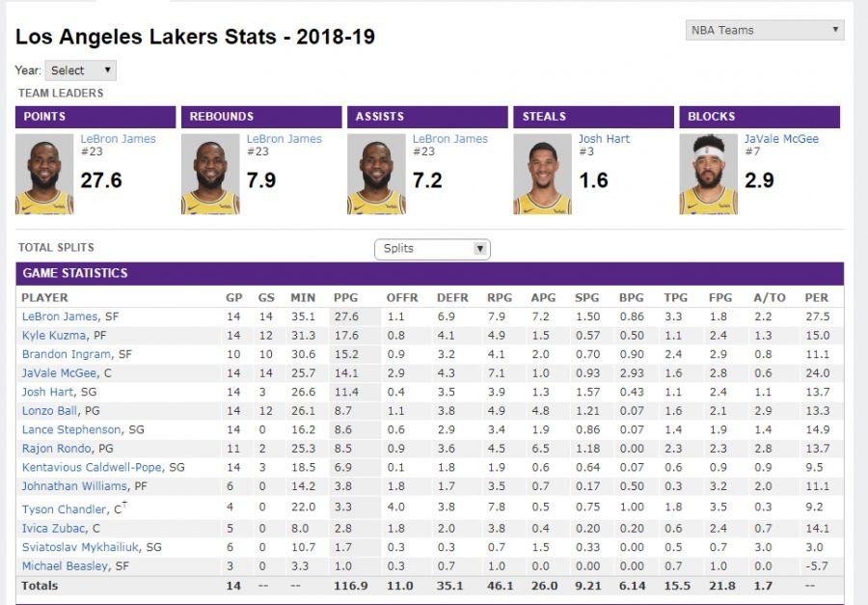Open Johnathan Williams player page
The image size is (868, 605).
click(x=74, y=486)
